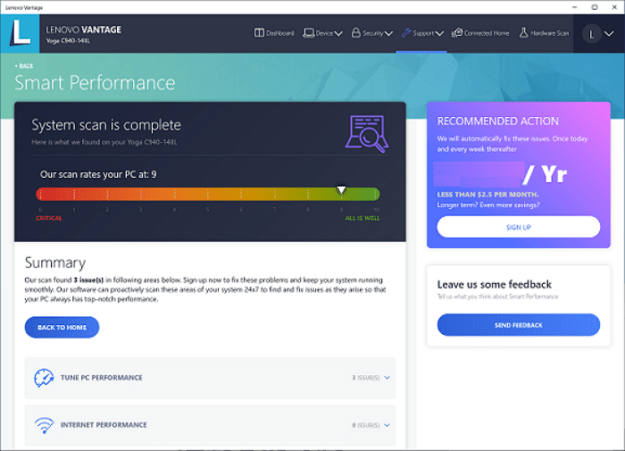
Task: Expand the user account chevron
Action: (609, 34)
